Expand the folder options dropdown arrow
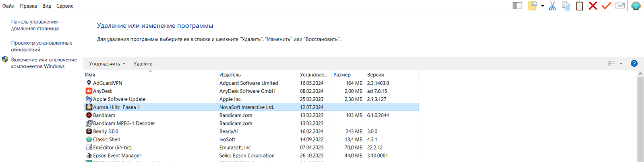 [x=543, y=6]
